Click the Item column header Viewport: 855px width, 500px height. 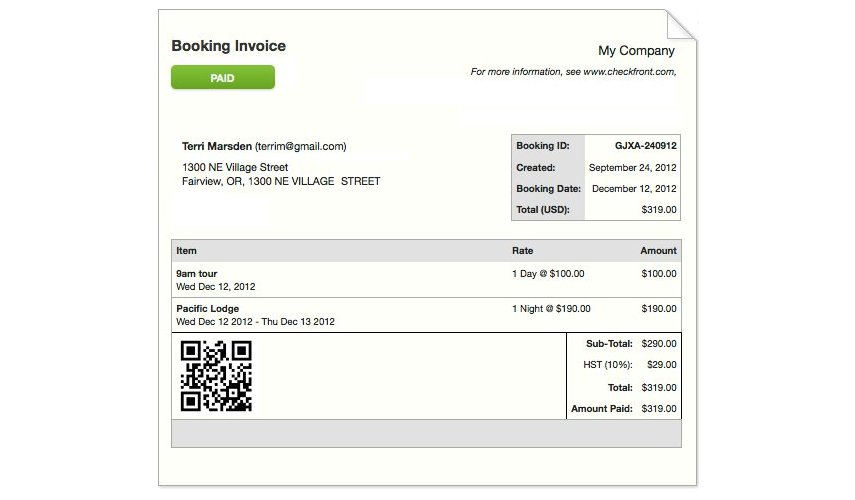pos(186,251)
